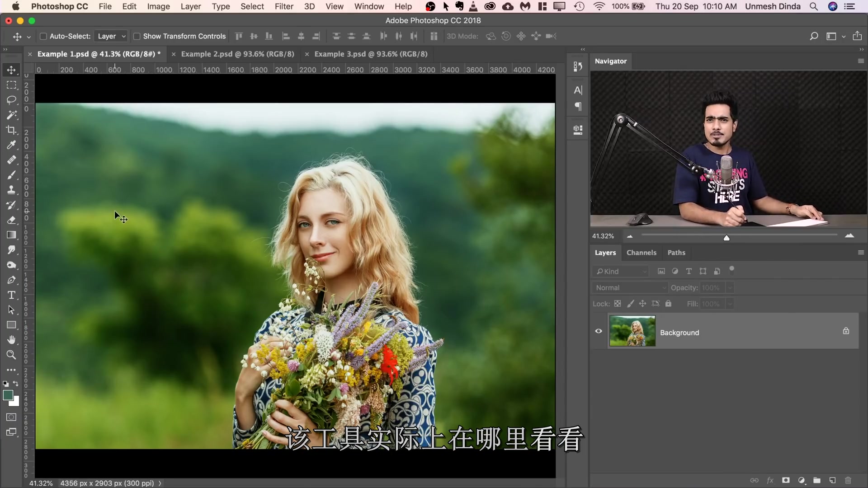This screenshot has width=868, height=488.
Task: Open the Filter menu
Action: point(284,6)
